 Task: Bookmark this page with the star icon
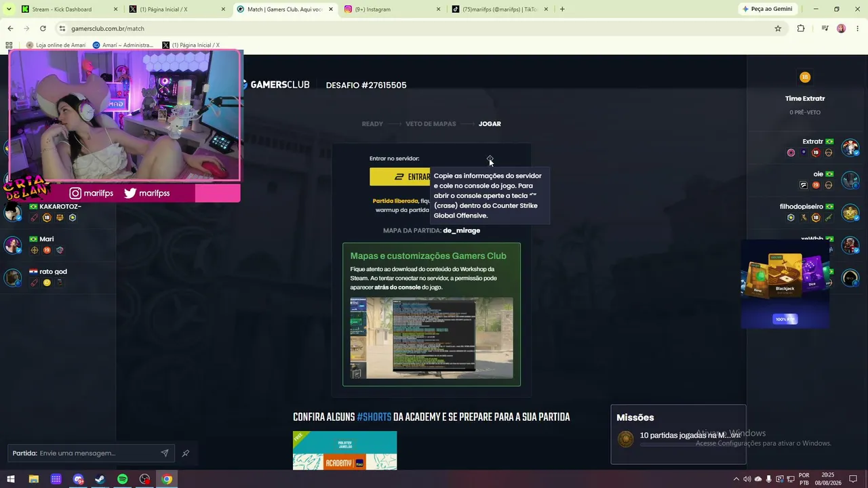[778, 28]
